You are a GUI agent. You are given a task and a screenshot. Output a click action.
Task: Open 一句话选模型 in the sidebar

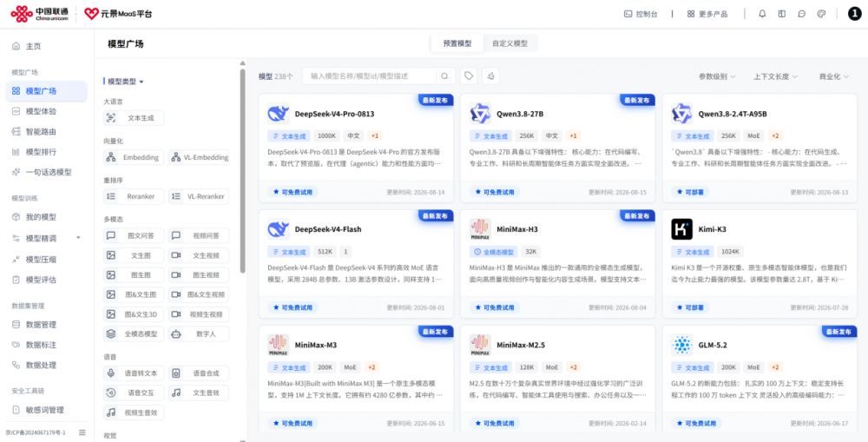(47, 172)
